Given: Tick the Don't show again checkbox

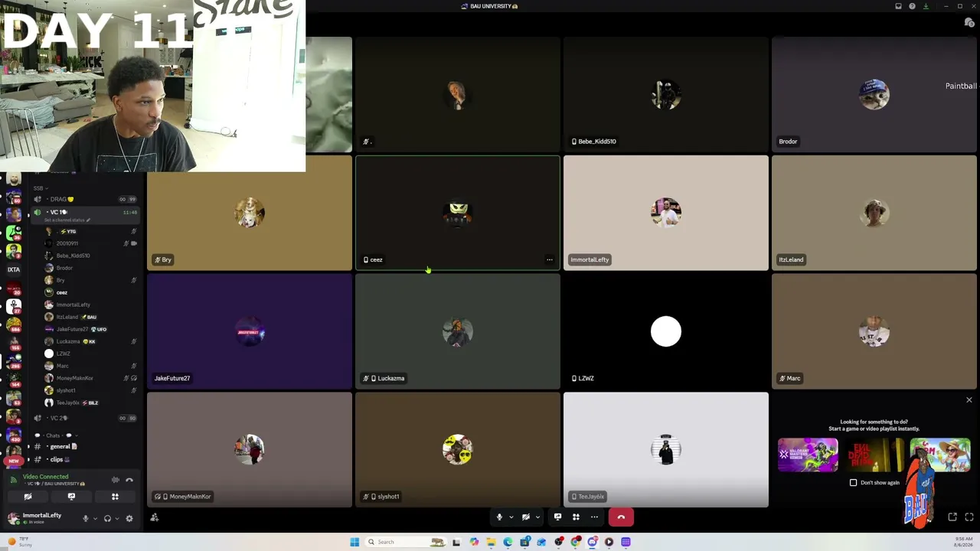Looking at the screenshot, I should (854, 483).
